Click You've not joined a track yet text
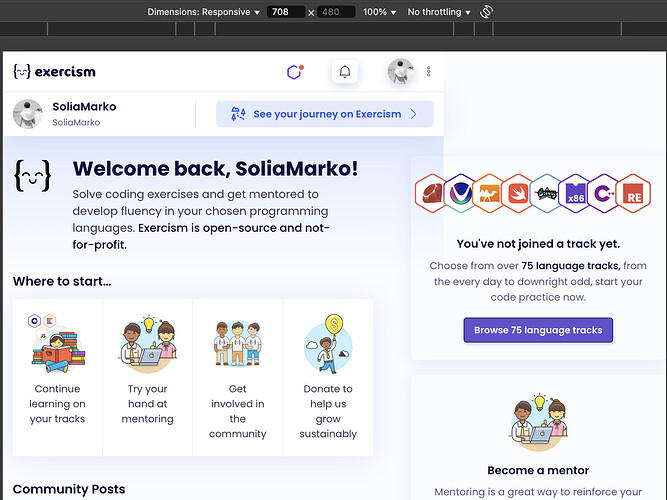This screenshot has width=667, height=500. pos(538,244)
